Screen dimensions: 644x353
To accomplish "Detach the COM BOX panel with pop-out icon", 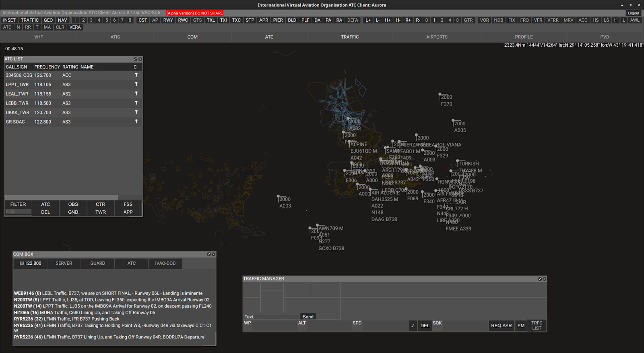I will 208,254.
